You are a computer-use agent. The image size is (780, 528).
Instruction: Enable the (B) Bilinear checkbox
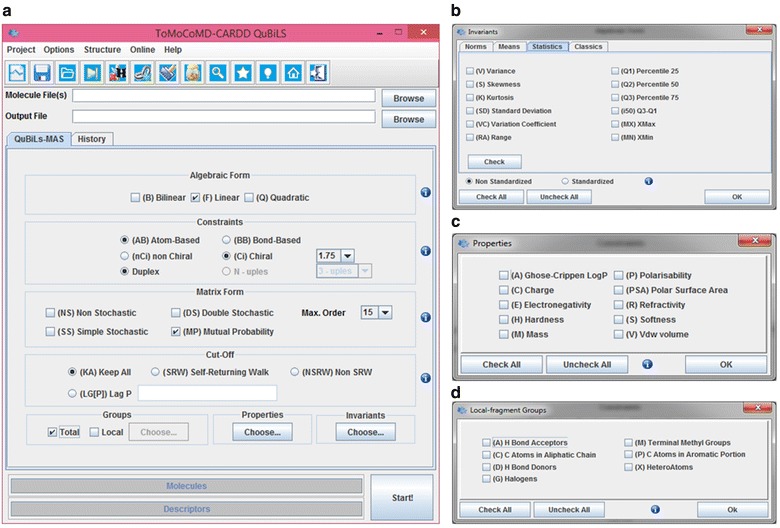(x=135, y=198)
